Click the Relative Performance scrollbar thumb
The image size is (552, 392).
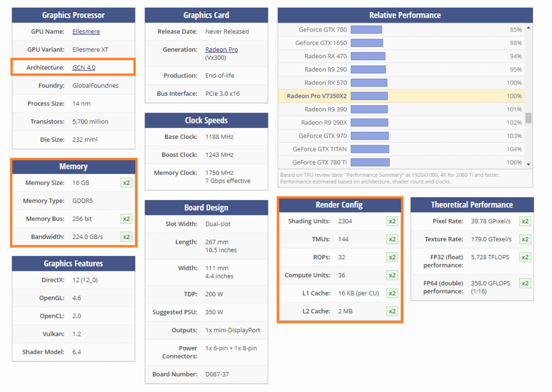[528, 118]
